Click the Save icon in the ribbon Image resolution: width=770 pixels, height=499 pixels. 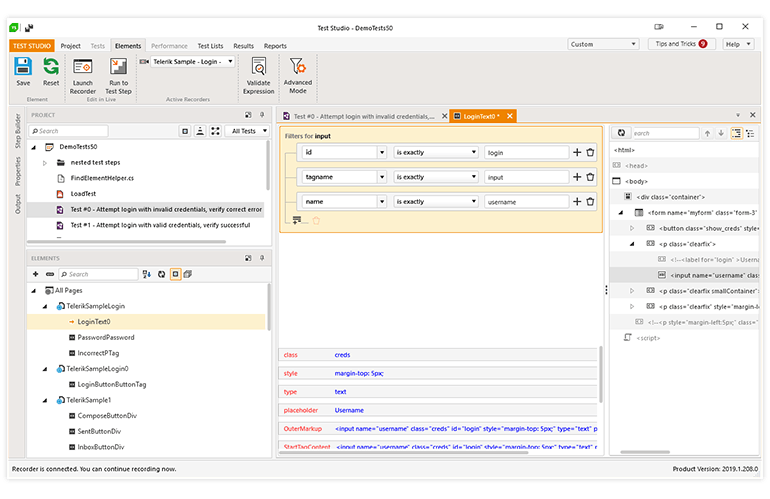pos(23,67)
